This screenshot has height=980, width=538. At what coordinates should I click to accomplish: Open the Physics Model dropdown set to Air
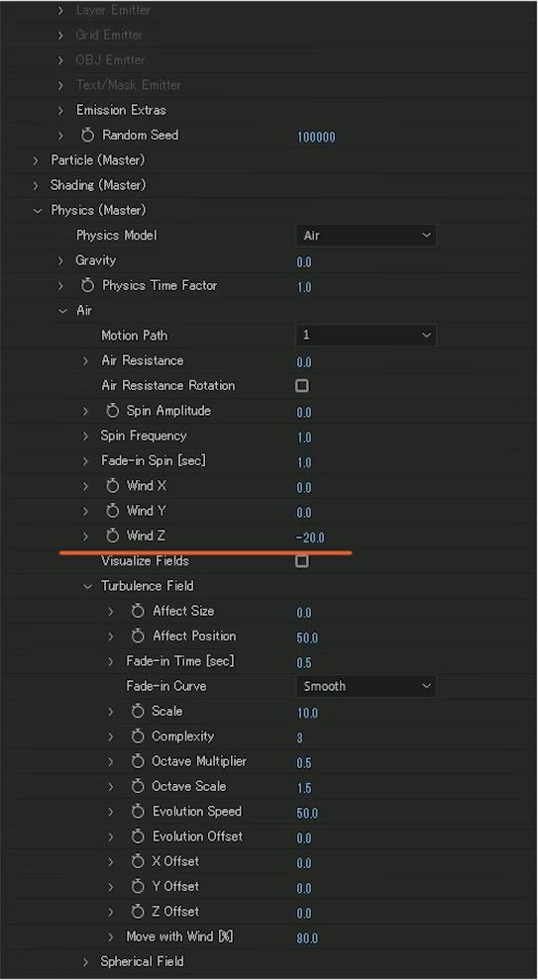click(x=366, y=236)
